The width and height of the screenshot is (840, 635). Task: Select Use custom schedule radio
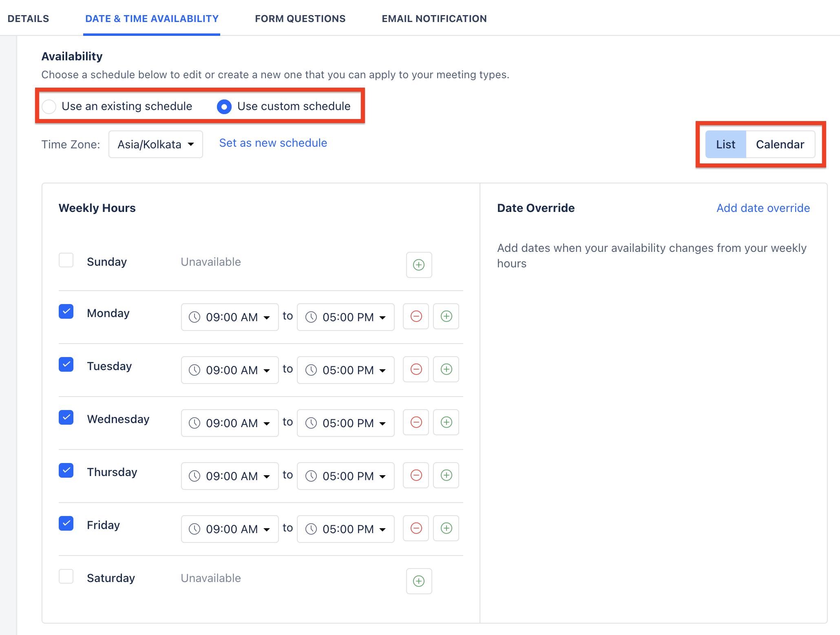tap(224, 106)
